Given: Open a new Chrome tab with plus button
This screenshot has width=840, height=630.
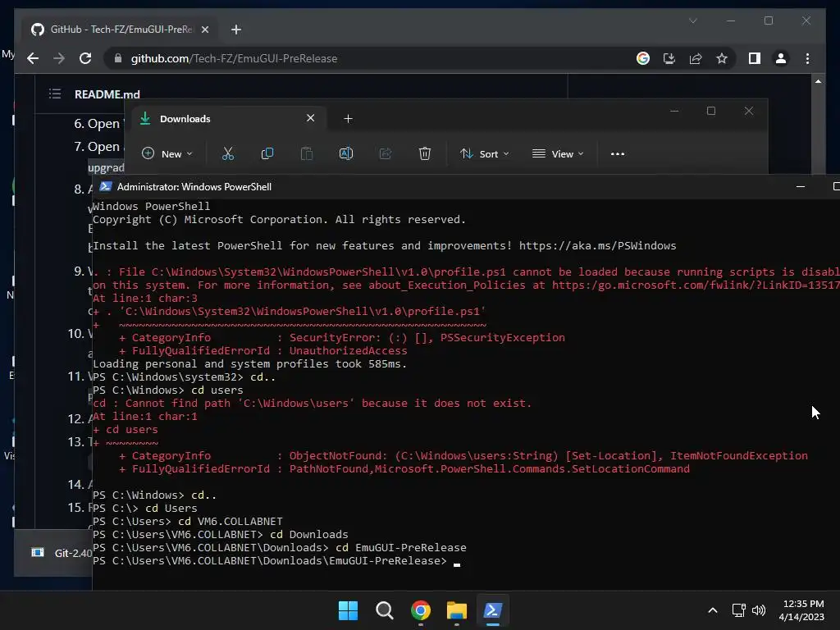Looking at the screenshot, I should (236, 30).
